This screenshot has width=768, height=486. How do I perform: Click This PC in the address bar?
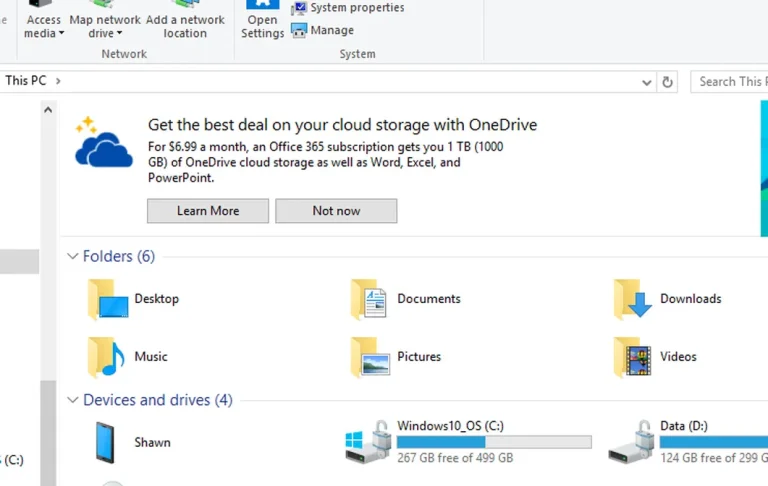[25, 81]
